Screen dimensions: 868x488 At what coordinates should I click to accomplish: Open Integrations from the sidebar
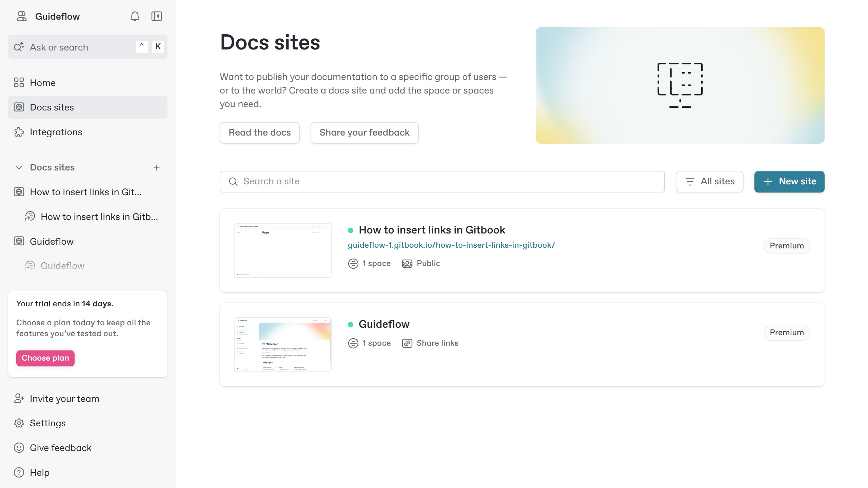tap(88, 132)
